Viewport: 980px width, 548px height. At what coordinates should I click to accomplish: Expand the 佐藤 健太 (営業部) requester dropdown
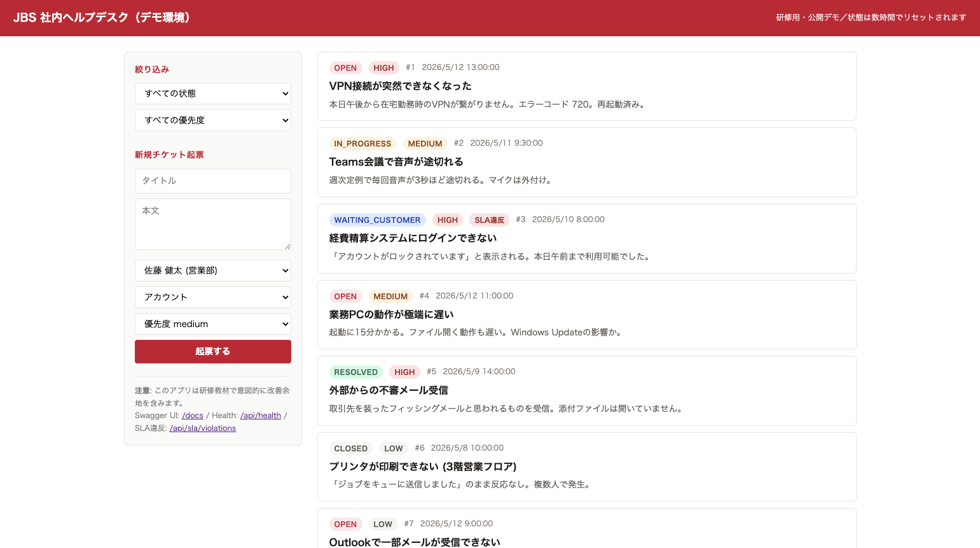212,270
